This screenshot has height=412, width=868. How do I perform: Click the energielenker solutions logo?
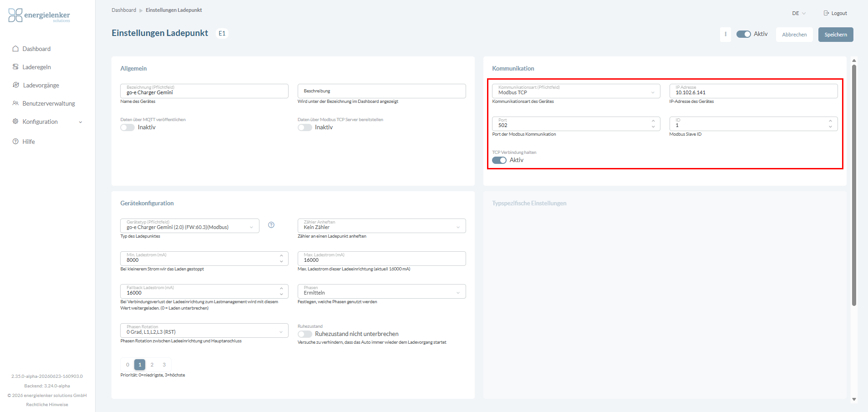pos(39,15)
